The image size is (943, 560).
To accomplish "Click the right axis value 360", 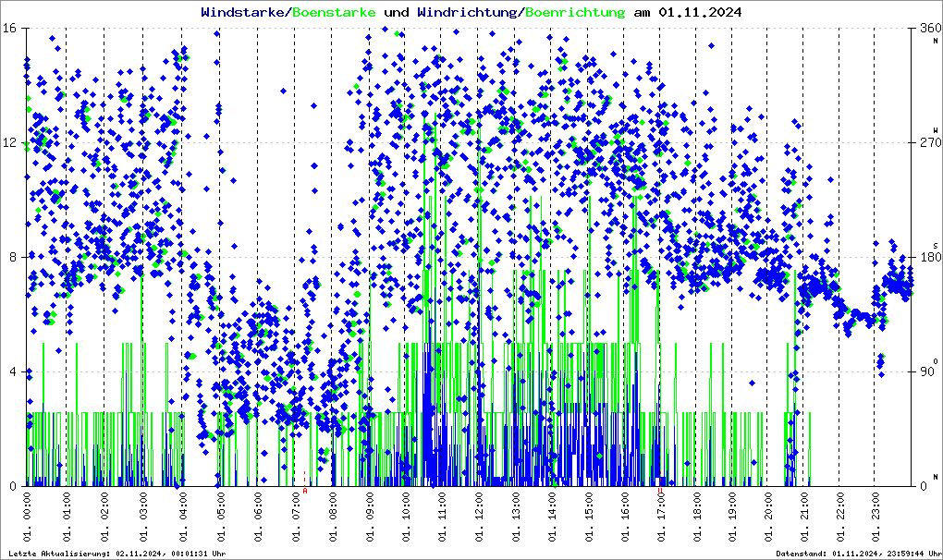I will 926,28.
